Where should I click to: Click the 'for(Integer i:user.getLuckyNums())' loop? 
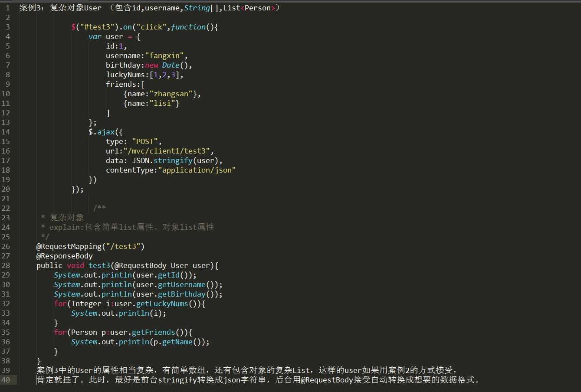(x=129, y=304)
